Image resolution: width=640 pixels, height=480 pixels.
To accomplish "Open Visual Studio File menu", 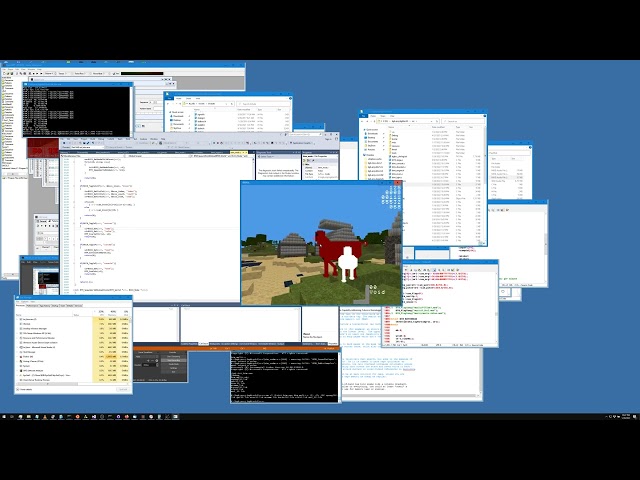I will tap(62, 139).
